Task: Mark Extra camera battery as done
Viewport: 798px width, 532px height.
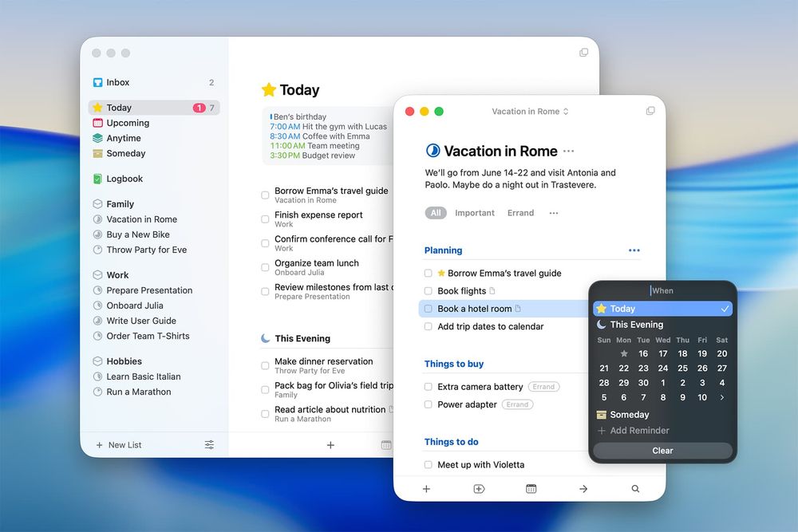Action: (429, 386)
